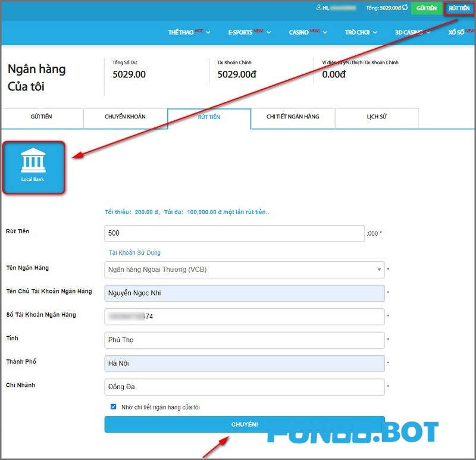Click the balance refresh icon

(x=405, y=8)
